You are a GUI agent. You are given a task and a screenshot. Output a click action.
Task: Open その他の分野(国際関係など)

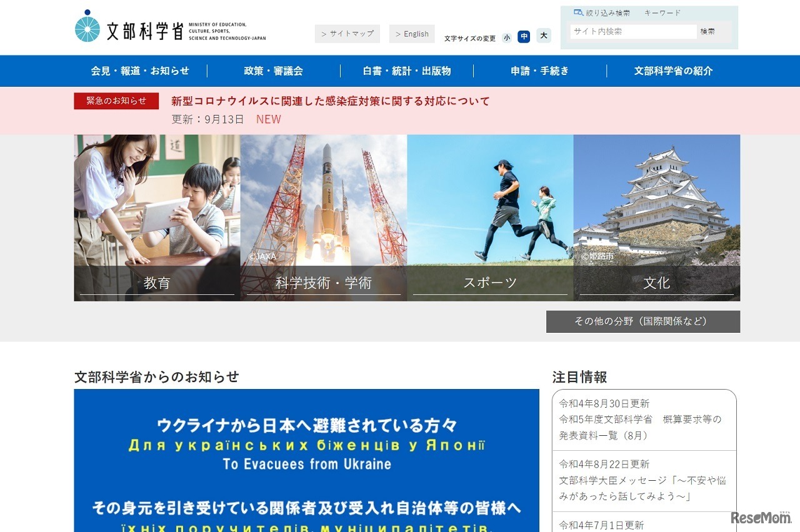643,322
